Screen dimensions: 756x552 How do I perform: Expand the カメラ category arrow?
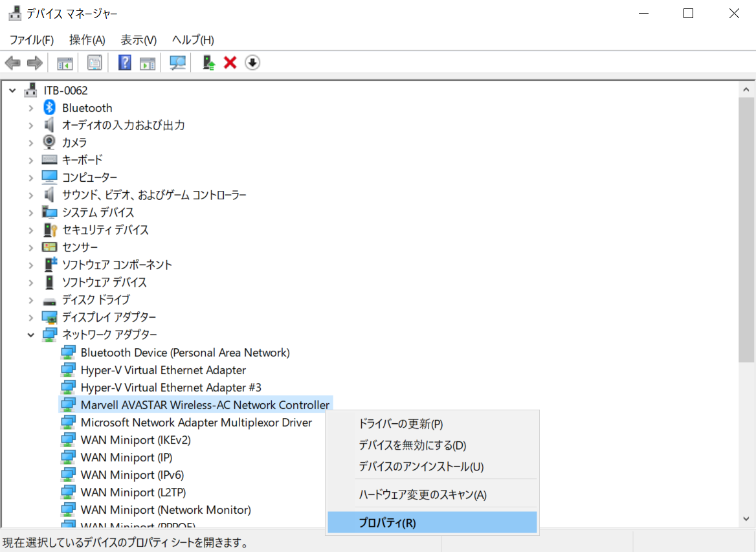pyautogui.click(x=31, y=143)
